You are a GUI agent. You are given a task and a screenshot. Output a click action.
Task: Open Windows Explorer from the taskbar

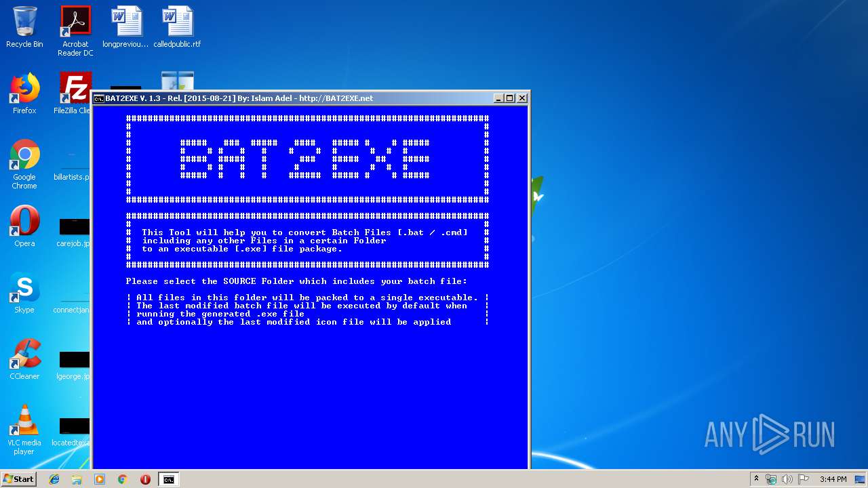(x=77, y=479)
